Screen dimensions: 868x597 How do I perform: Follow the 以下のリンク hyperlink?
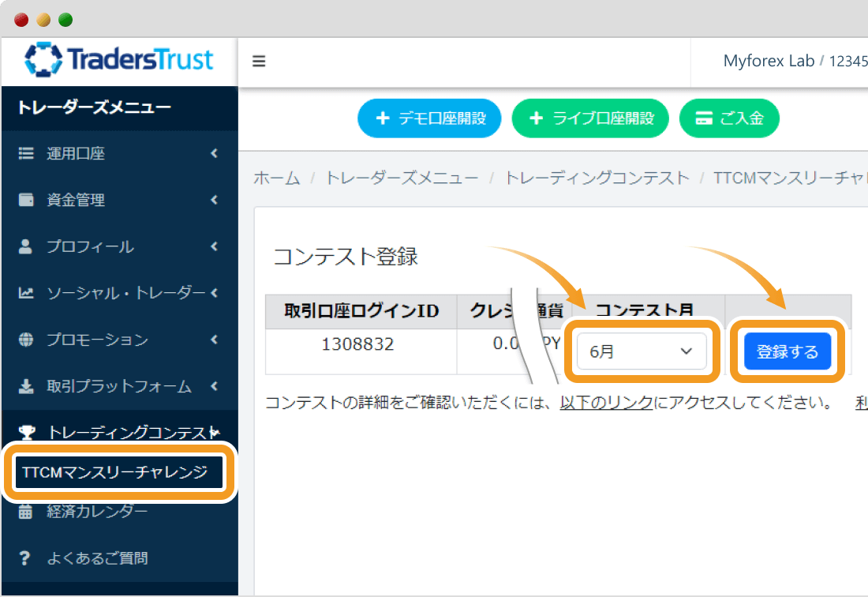pyautogui.click(x=606, y=403)
